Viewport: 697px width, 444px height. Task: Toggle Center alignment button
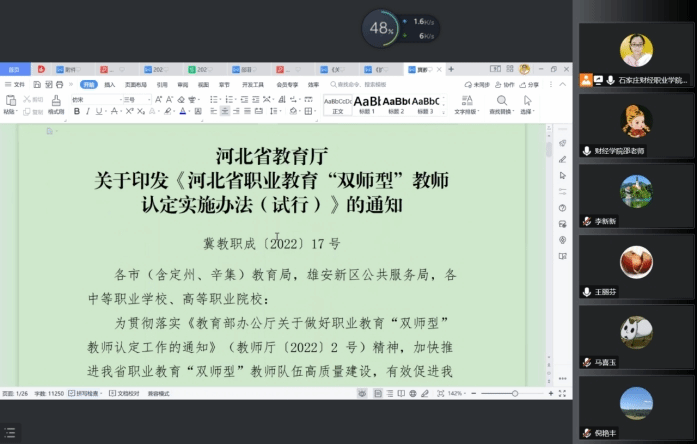[225, 111]
